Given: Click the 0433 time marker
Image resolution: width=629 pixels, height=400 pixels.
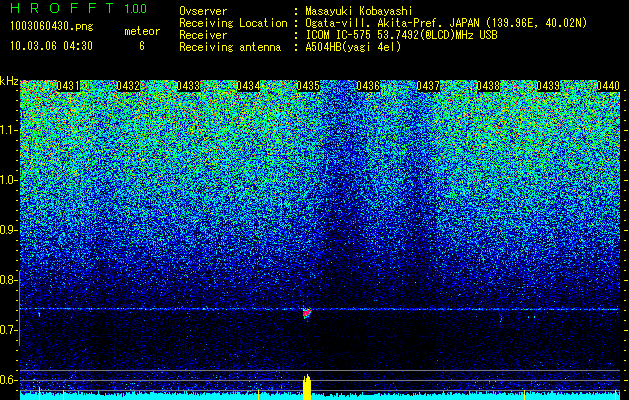Looking at the screenshot, I should 188,86.
